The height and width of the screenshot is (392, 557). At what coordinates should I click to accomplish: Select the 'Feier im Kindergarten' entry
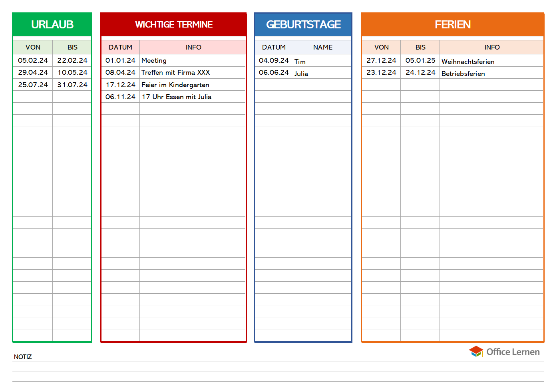(175, 85)
